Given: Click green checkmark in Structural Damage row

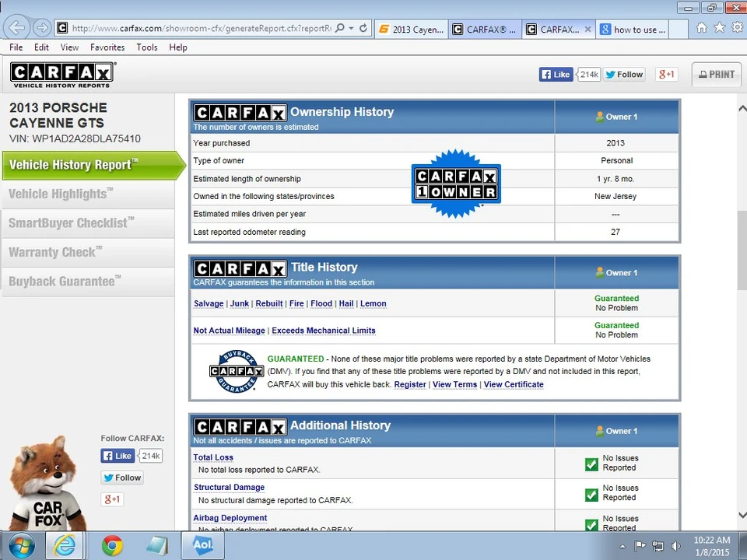Looking at the screenshot, I should (591, 495).
